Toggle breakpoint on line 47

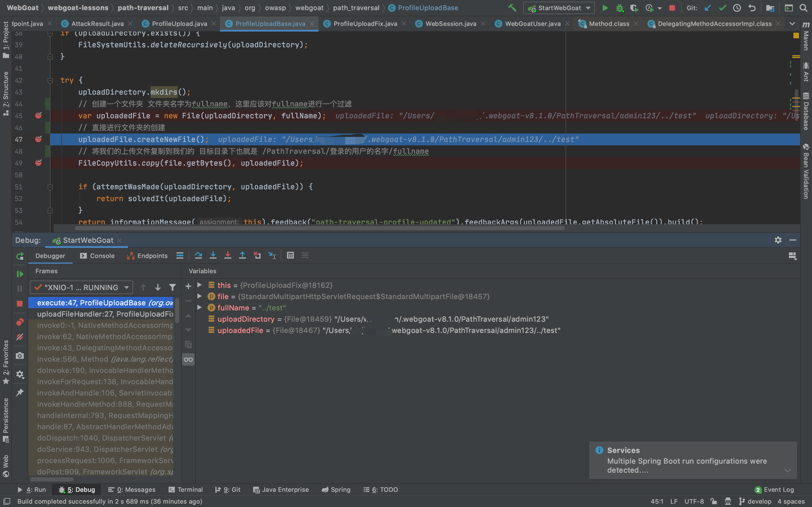tap(39, 139)
